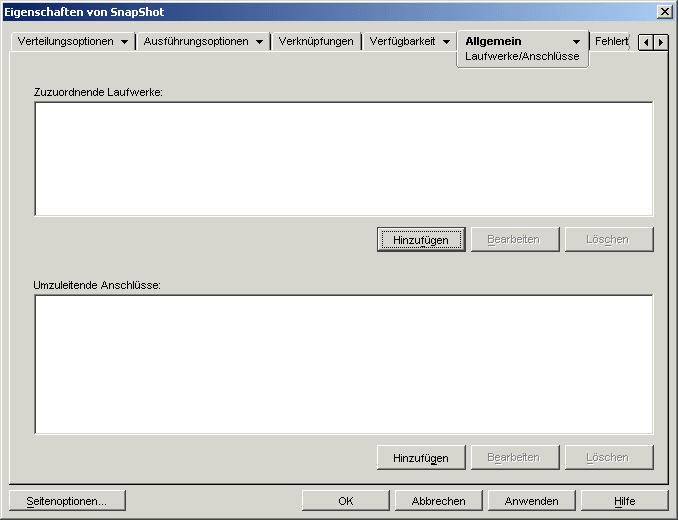Open the Verfügbarkeit tab dropdown arrow
The width and height of the screenshot is (678, 520).
click(446, 42)
